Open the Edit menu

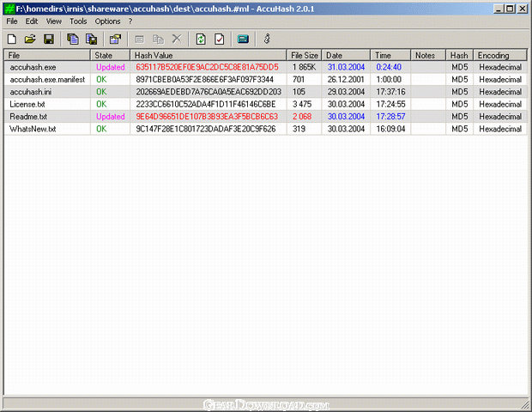click(x=32, y=21)
